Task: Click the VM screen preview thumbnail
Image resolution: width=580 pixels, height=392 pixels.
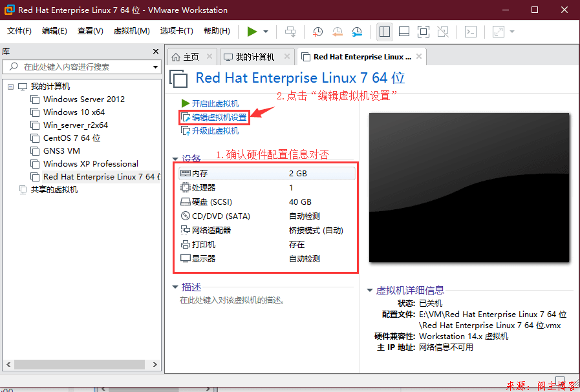Action: tap(469, 188)
